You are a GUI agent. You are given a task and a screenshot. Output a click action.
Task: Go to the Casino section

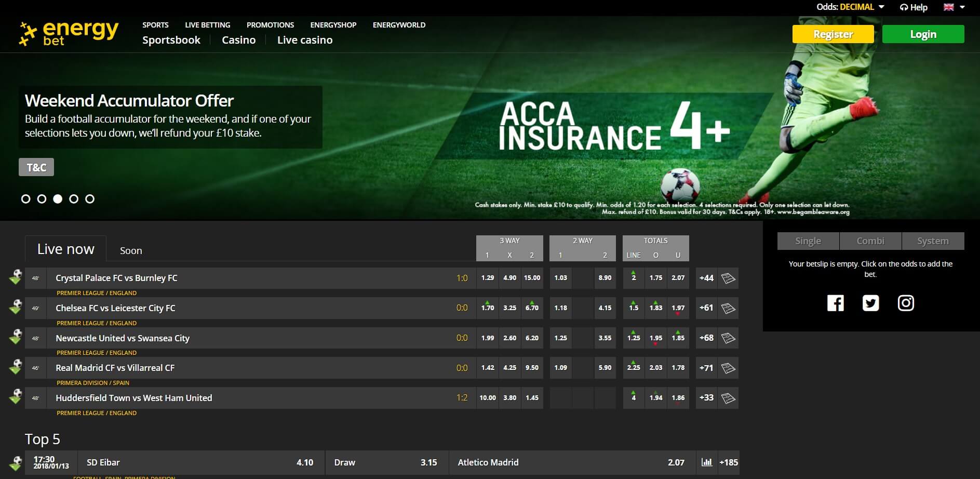239,40
